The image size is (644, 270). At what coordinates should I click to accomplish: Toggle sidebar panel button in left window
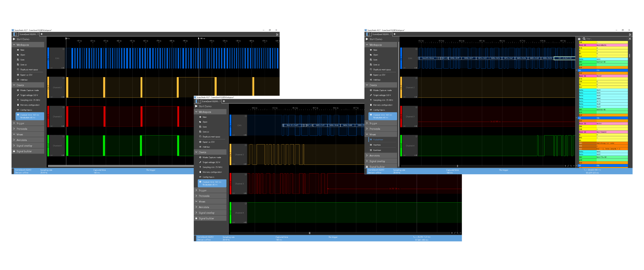click(x=15, y=34)
